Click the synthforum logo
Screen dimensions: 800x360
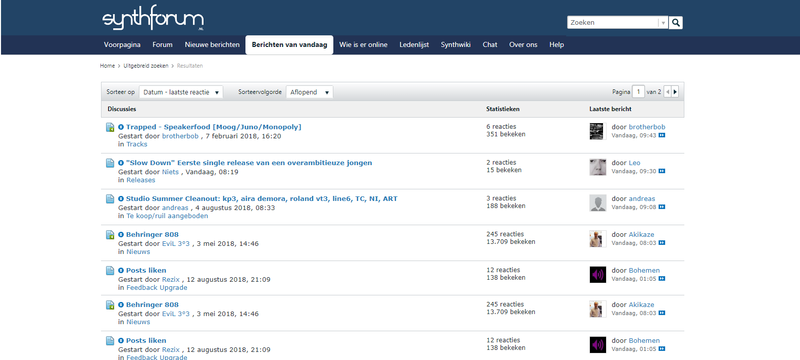(x=153, y=18)
